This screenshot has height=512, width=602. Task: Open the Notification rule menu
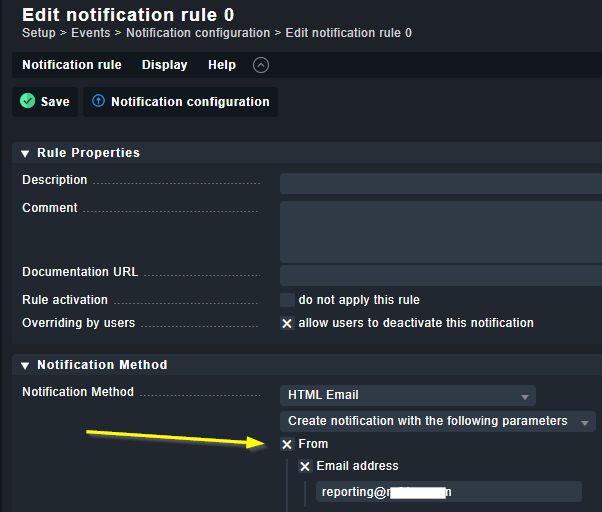pos(72,65)
